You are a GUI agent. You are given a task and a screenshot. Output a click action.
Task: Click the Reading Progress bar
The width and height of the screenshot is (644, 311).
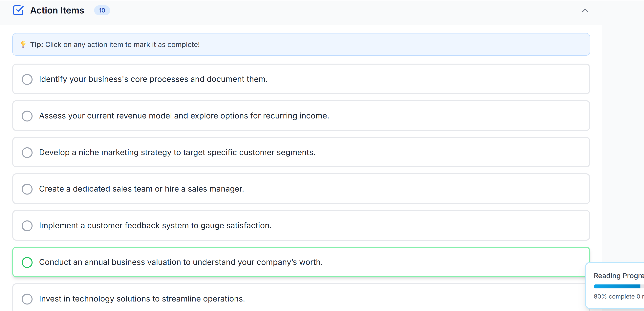click(x=617, y=286)
